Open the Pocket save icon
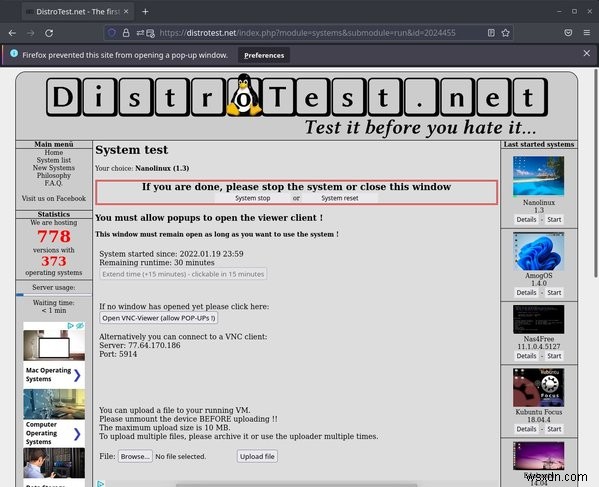This screenshot has height=487, width=599. tap(568, 33)
